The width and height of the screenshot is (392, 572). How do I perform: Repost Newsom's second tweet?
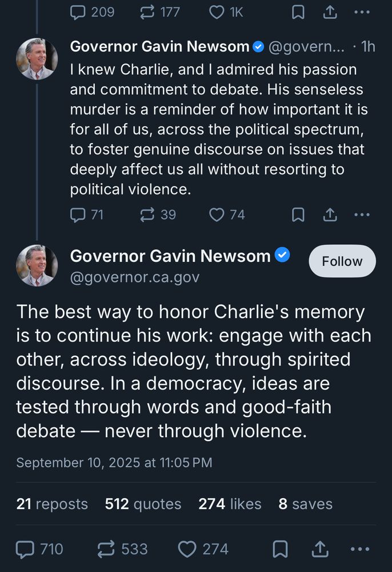click(x=106, y=549)
